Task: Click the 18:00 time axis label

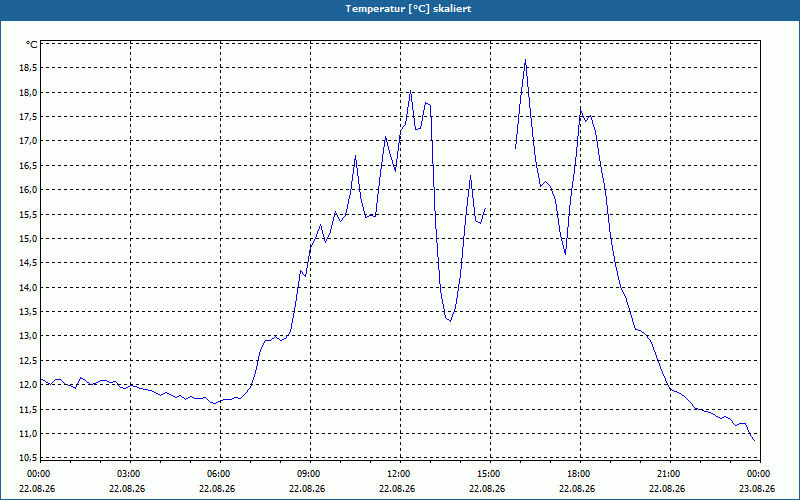Action: [x=578, y=474]
